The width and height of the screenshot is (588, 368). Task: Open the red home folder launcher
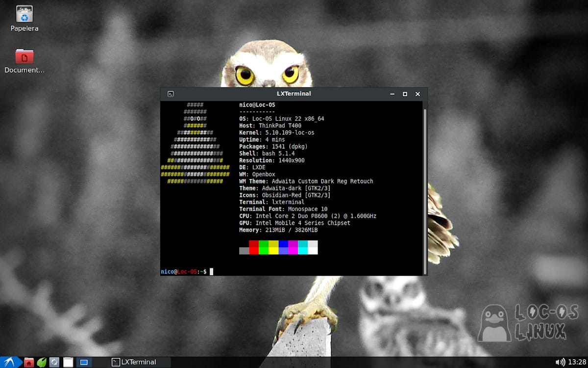(29, 363)
